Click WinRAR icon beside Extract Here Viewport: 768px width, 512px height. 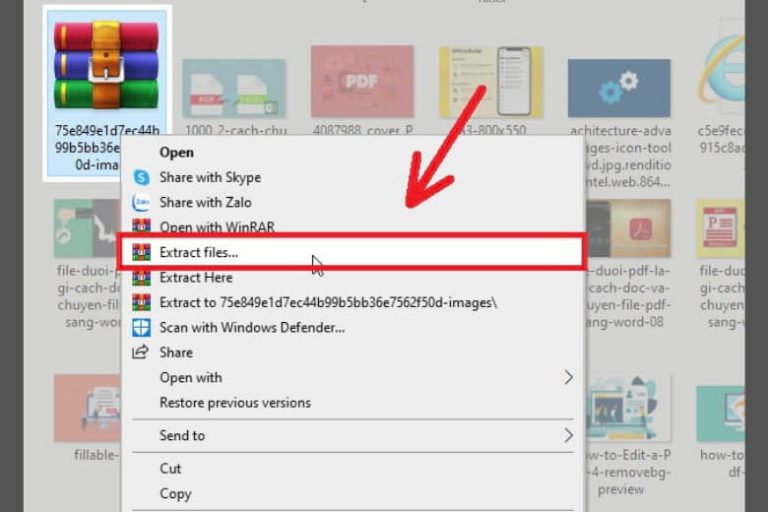pyautogui.click(x=142, y=277)
